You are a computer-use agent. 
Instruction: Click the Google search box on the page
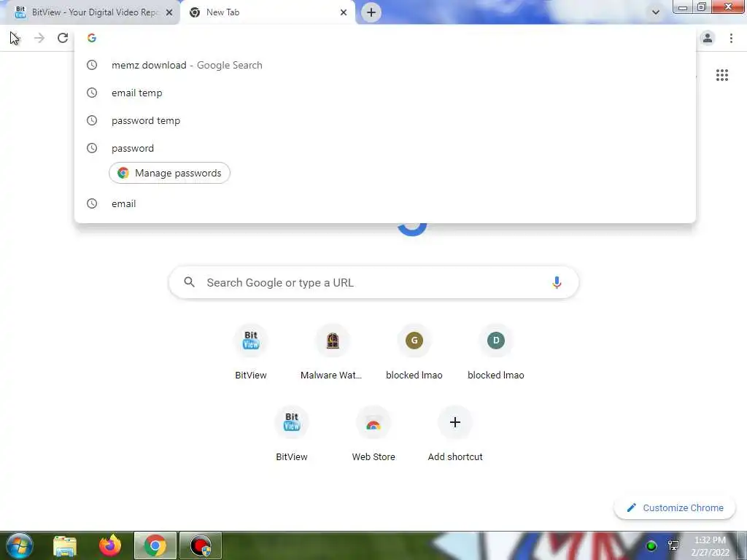pos(373,282)
